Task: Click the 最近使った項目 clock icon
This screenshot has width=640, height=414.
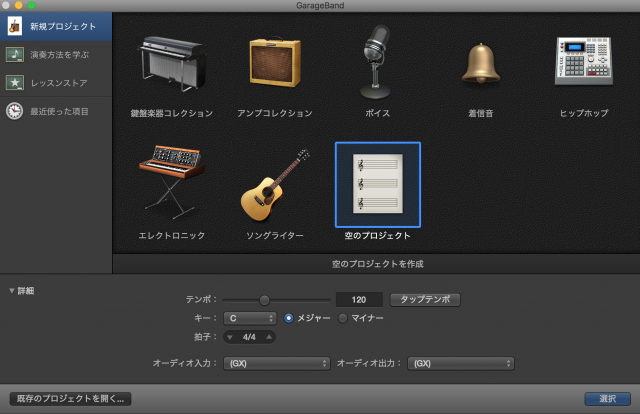Action: (x=15, y=111)
